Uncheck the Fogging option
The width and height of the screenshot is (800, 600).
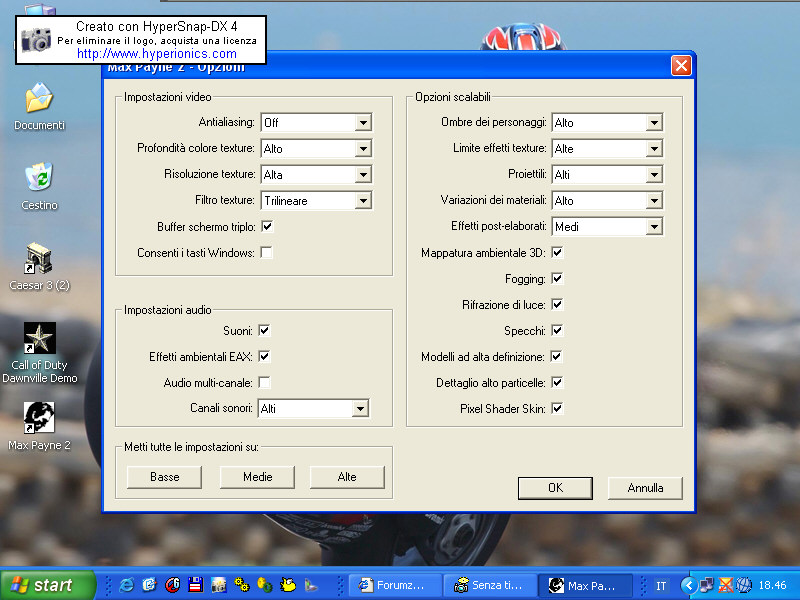click(557, 278)
